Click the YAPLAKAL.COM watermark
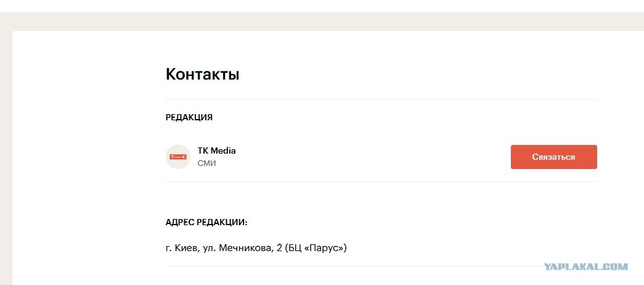 (x=586, y=266)
